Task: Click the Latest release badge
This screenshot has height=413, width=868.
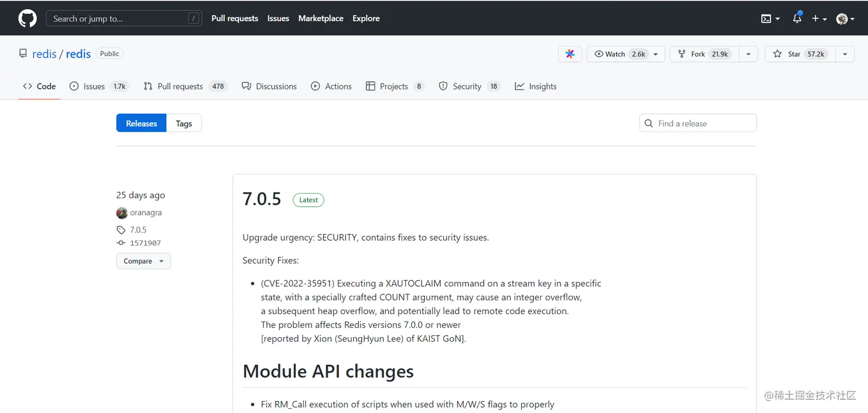Action: [308, 200]
